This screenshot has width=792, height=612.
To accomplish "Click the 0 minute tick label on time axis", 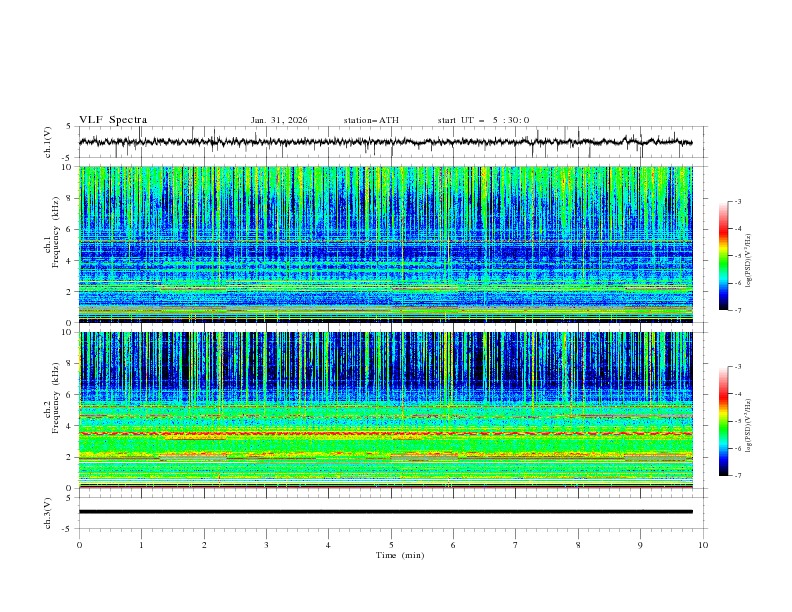I will point(79,545).
